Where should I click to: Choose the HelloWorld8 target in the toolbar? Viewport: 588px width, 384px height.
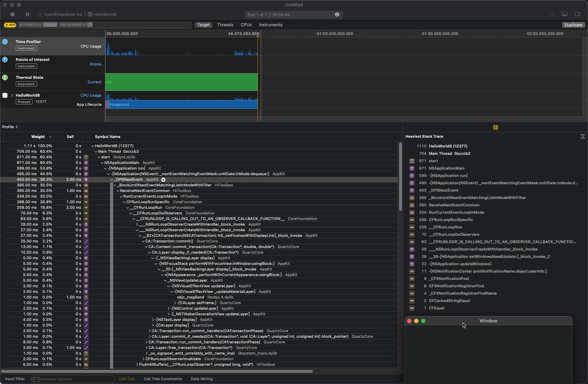coord(102,14)
